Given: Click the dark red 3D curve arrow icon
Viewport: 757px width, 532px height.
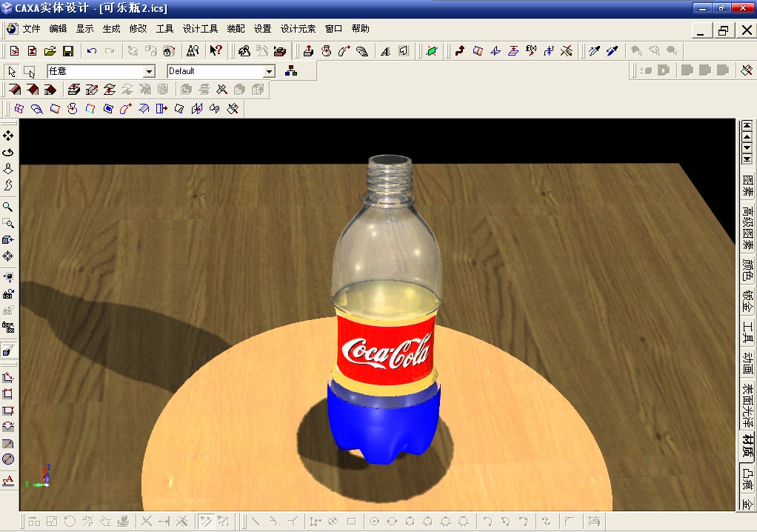Looking at the screenshot, I should (x=459, y=50).
